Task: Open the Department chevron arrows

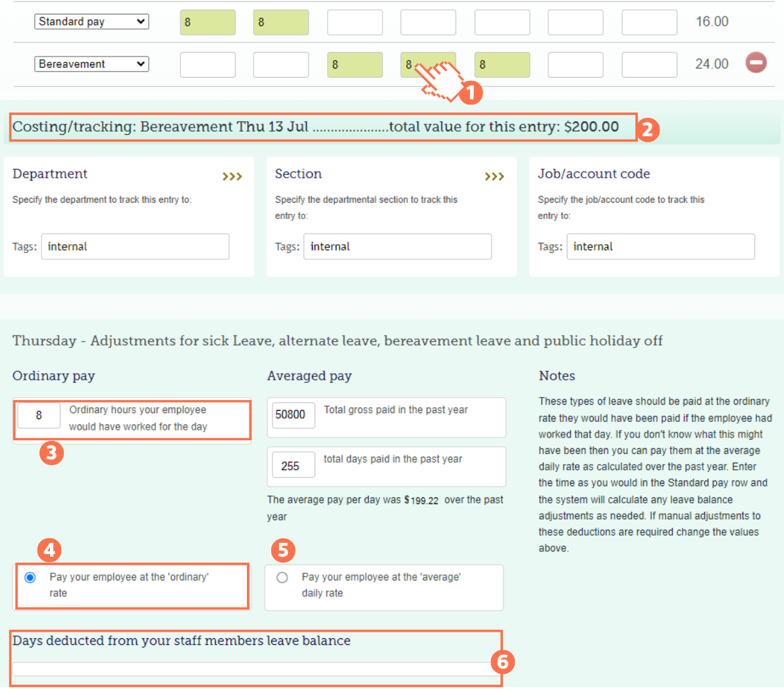Action: tap(232, 176)
